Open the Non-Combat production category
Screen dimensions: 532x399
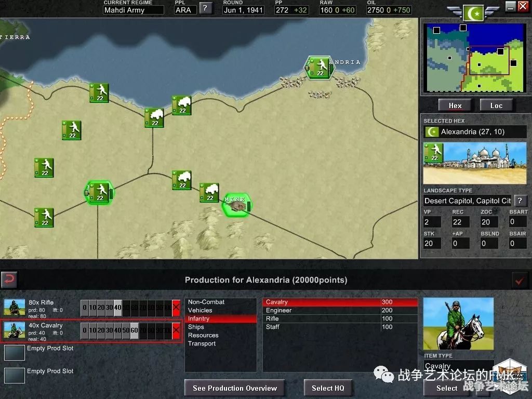[220, 302]
